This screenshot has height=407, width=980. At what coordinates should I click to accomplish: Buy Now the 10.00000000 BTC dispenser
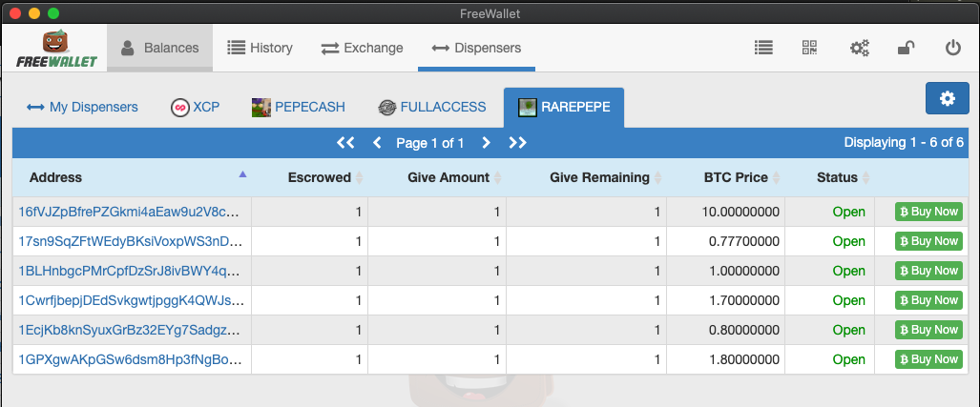click(x=928, y=212)
